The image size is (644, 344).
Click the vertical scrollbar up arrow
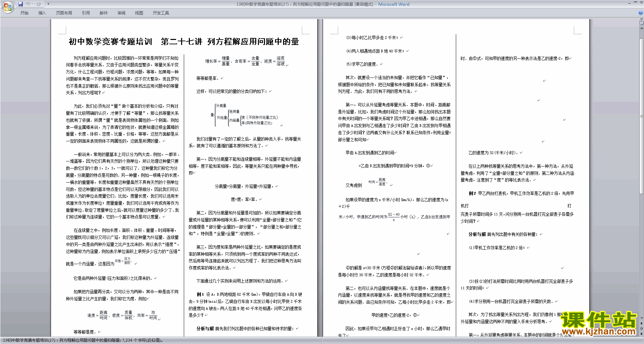tap(642, 28)
